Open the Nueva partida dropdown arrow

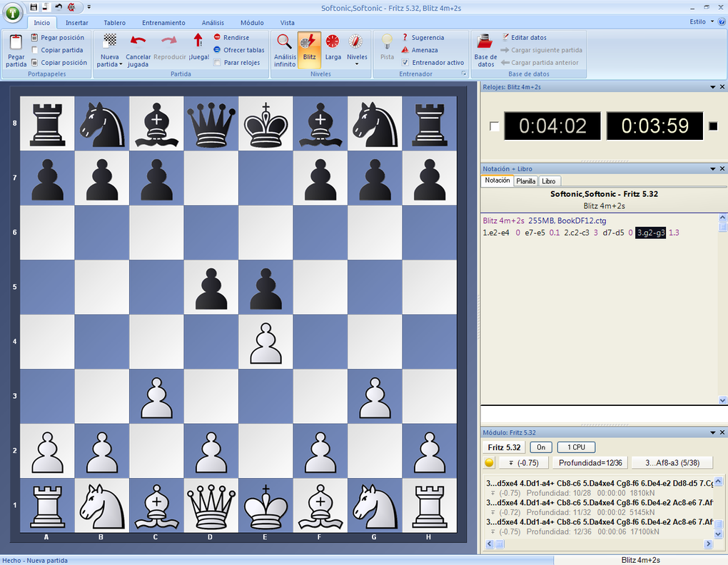121,64
